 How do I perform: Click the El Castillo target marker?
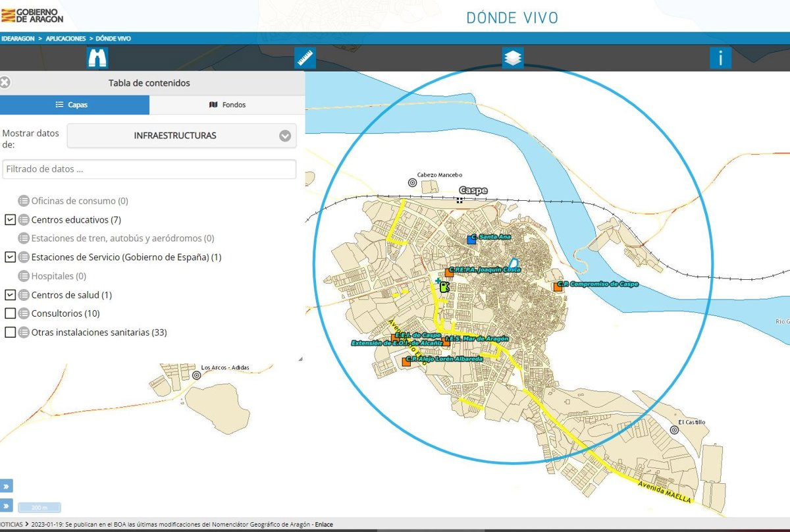coord(674,430)
